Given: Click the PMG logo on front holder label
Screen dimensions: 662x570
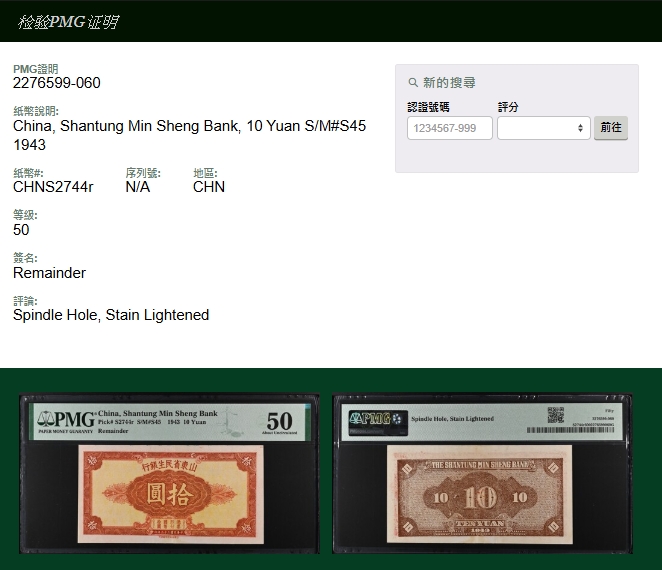Looking at the screenshot, I should pos(63,420).
